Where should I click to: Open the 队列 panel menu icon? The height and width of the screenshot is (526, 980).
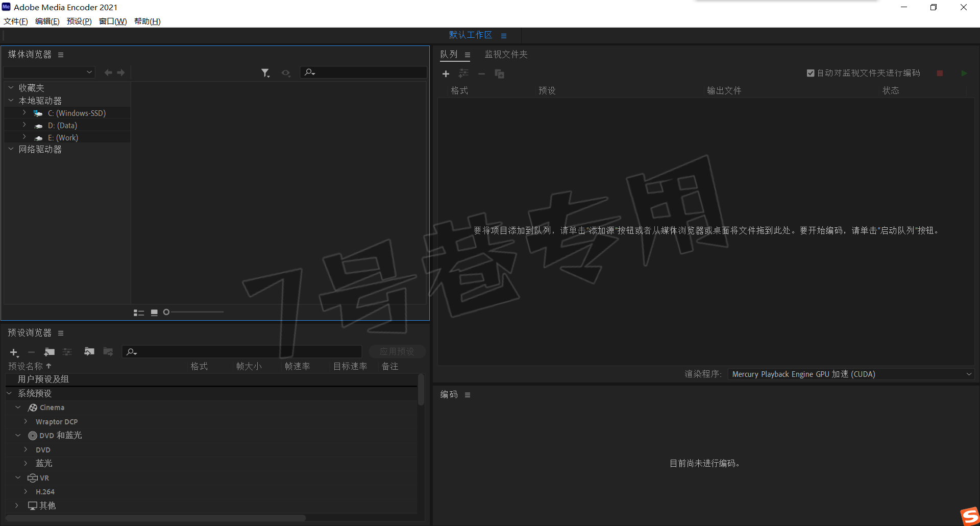(x=468, y=55)
